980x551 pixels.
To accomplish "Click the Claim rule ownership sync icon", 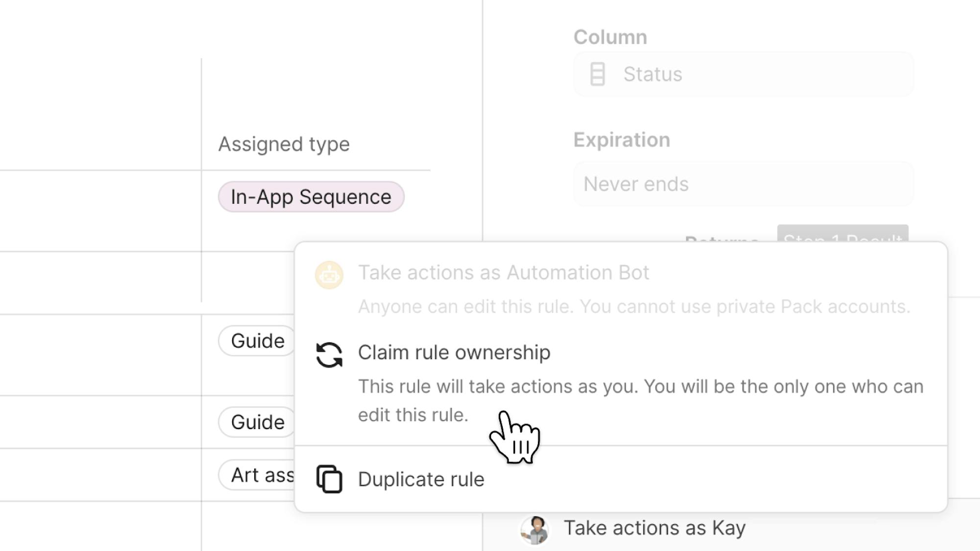I will [329, 355].
